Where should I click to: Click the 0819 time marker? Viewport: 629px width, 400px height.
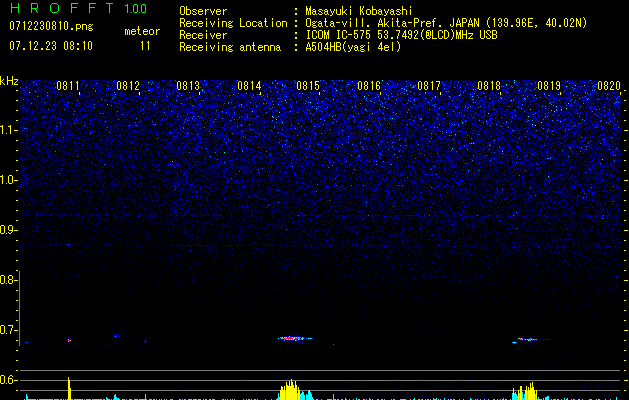[549, 86]
